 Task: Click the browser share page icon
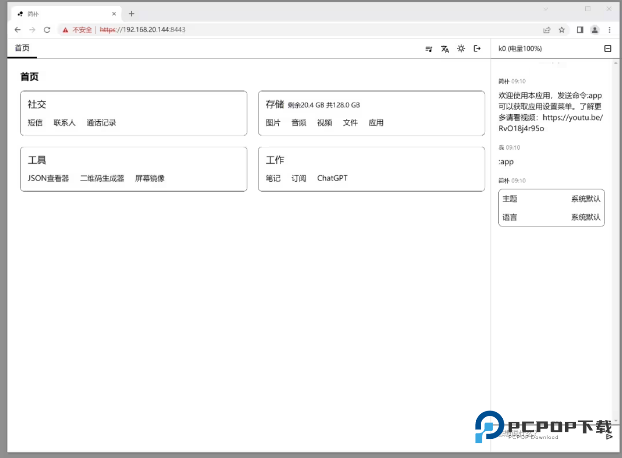546,30
